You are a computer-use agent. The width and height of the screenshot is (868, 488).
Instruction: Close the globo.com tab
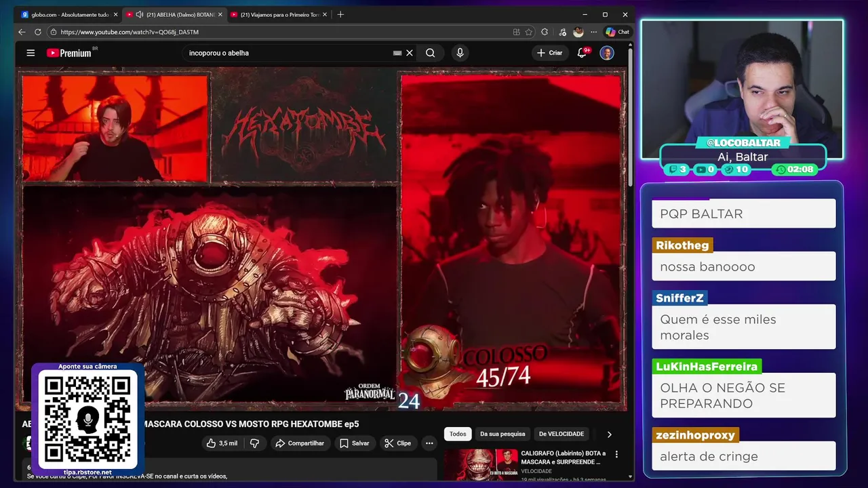point(115,14)
